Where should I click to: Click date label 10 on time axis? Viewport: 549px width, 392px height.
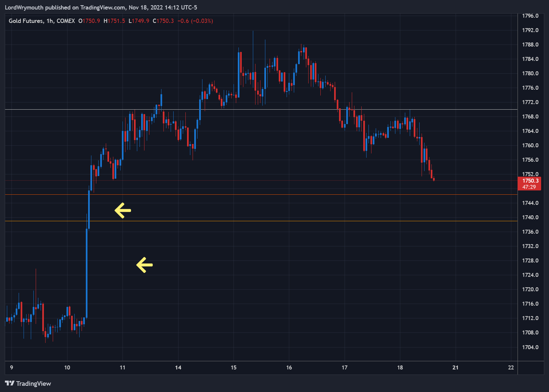pos(67,367)
